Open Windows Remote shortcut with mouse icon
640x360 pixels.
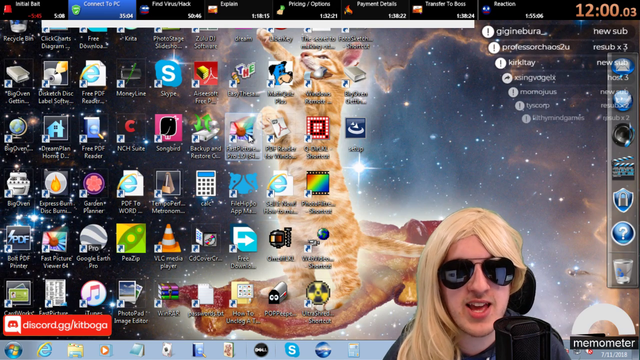tap(318, 82)
